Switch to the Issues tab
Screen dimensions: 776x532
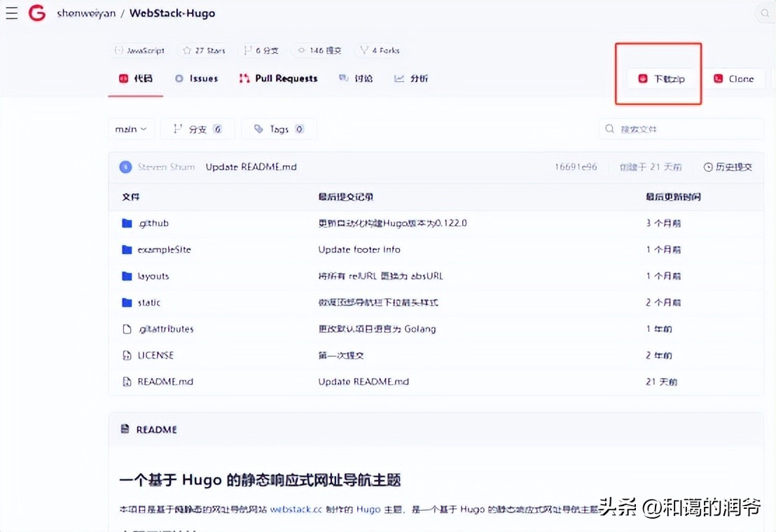[196, 78]
